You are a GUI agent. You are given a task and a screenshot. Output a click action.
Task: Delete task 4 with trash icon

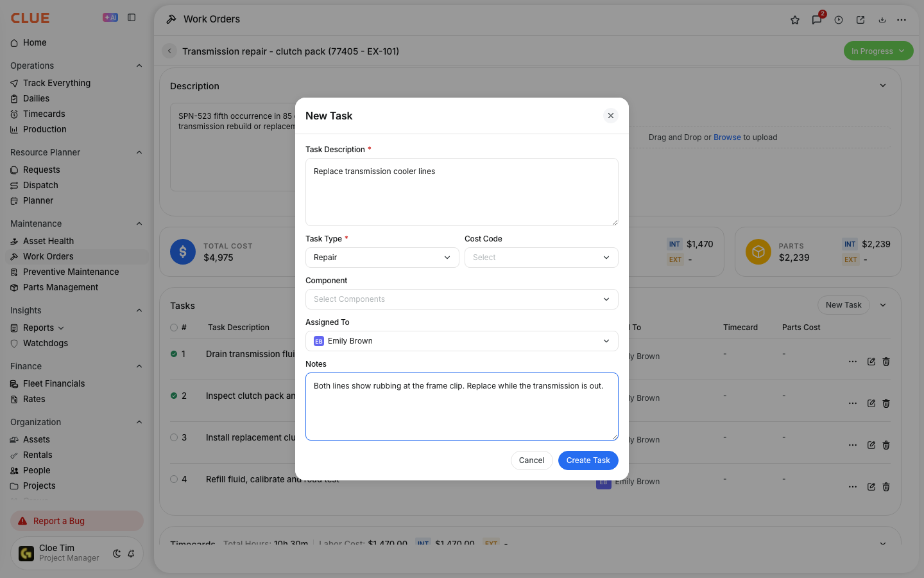point(886,487)
